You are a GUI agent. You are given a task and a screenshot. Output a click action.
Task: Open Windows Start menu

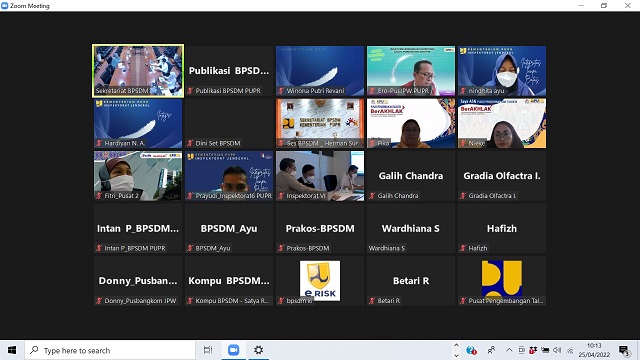pos(12,350)
